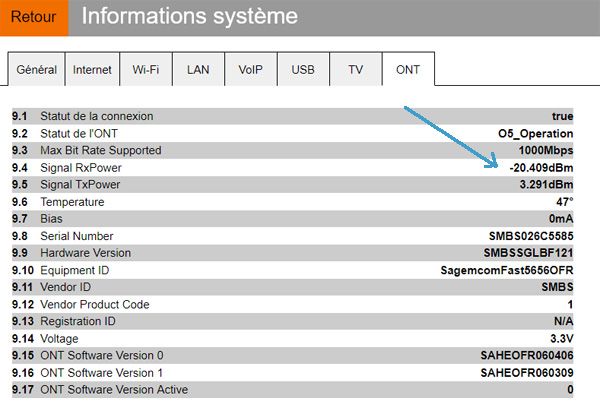Click the Signal RxPower value -20.409dBm
Viewport: 600px width, 414px height.
(x=540, y=167)
